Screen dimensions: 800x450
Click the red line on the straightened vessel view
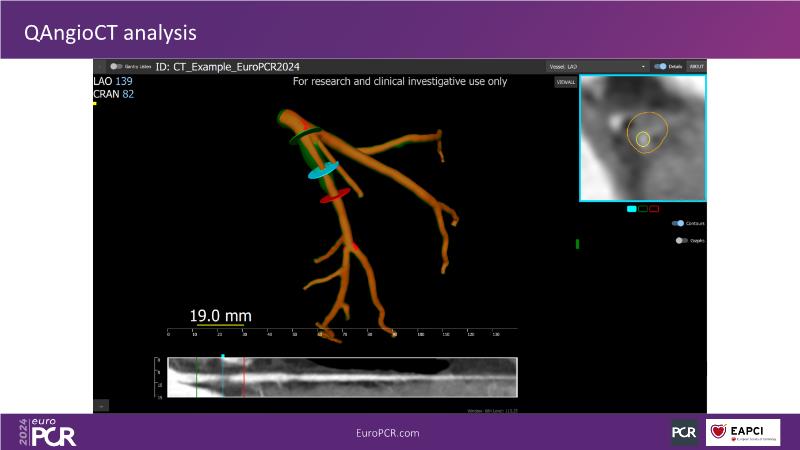coord(244,378)
